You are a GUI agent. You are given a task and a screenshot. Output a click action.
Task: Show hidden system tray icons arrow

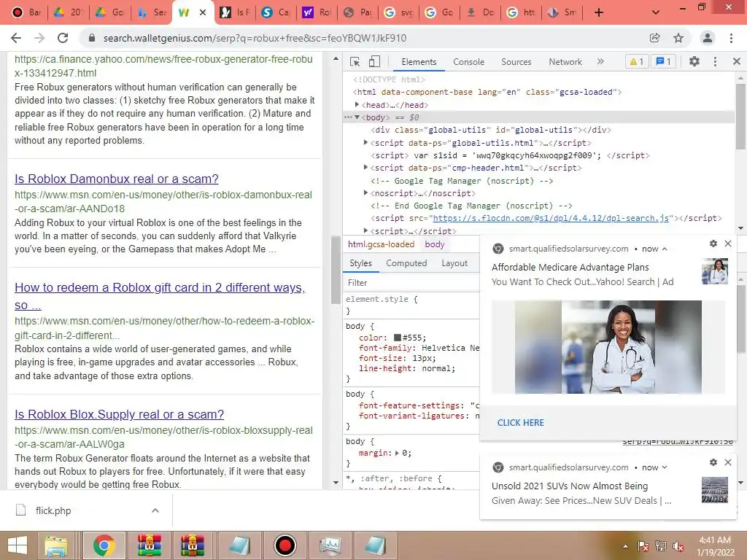(625, 547)
